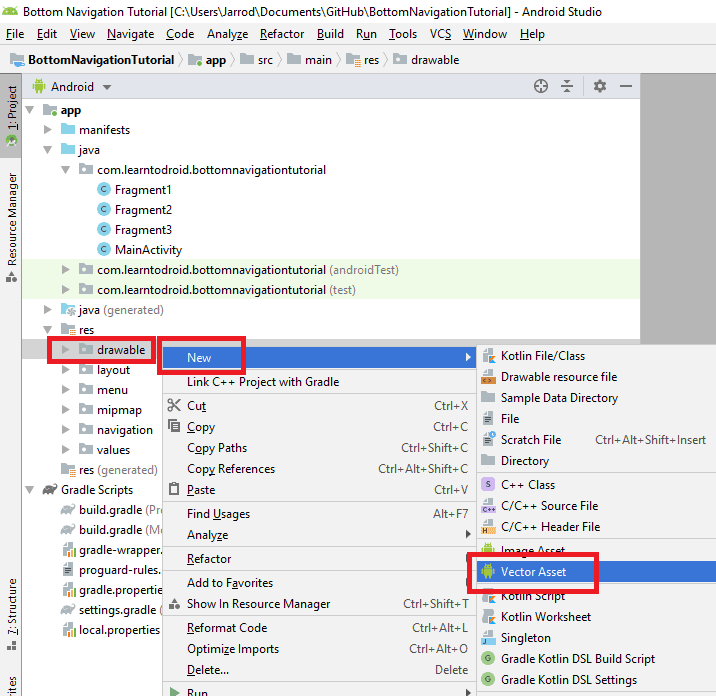Screen dimensions: 716x696
Task: Click the Collapse All icon in Project panel
Action: point(567,87)
